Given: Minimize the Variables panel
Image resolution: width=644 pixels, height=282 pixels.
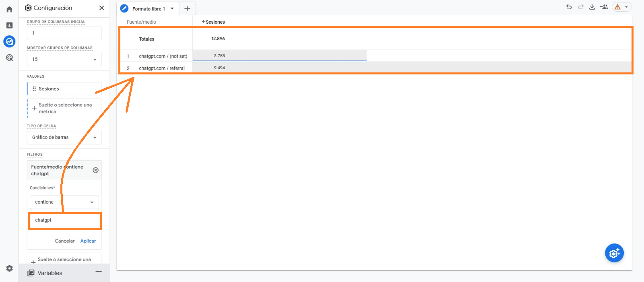Looking at the screenshot, I should (99, 272).
